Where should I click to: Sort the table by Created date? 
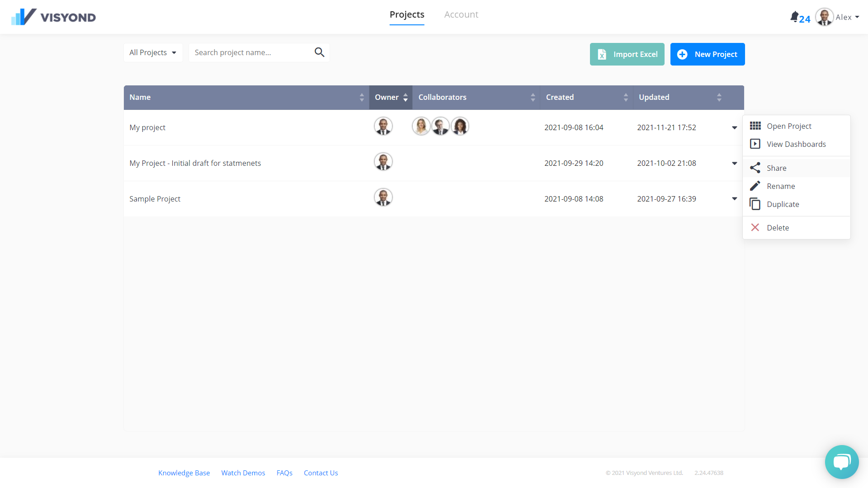tap(586, 97)
